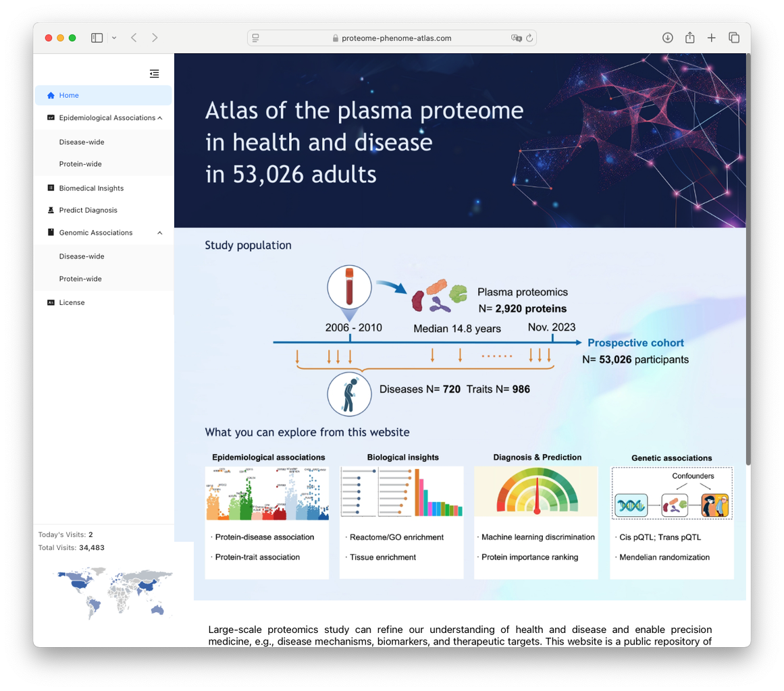Click the 'Protein-disease association' text
This screenshot has height=691, width=784.
(x=265, y=537)
